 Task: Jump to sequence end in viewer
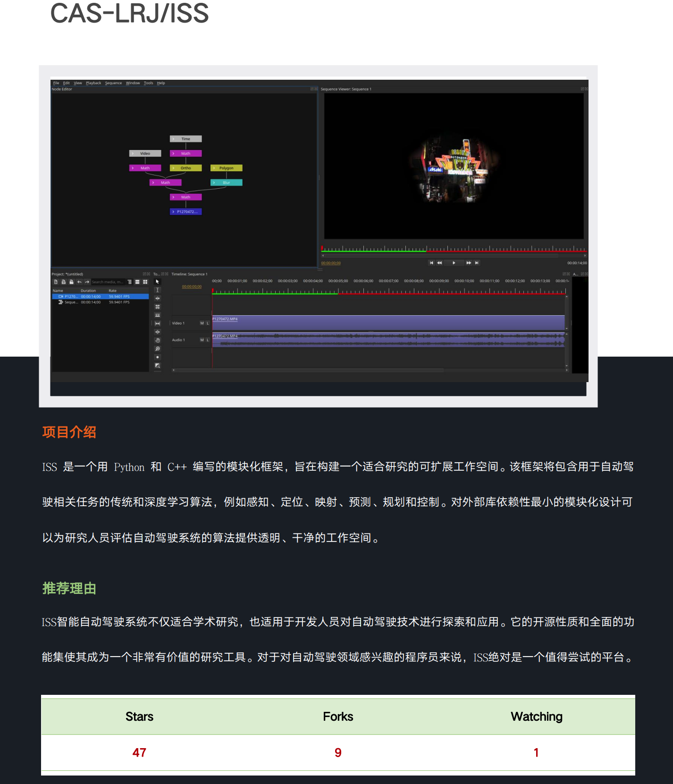click(477, 263)
